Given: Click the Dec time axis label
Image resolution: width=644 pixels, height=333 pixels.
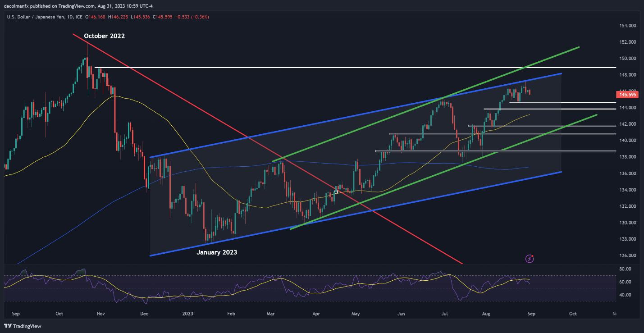Looking at the screenshot, I should pyautogui.click(x=144, y=313).
